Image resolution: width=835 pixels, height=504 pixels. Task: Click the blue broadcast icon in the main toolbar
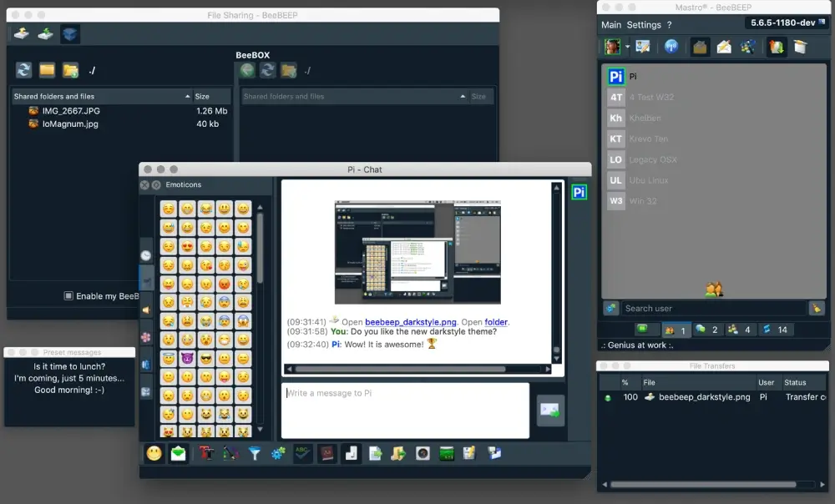click(x=672, y=47)
